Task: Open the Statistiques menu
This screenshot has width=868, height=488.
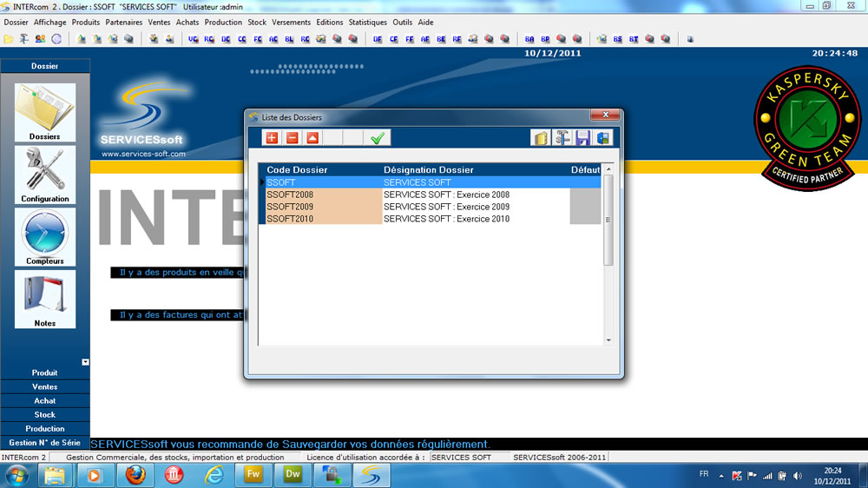Action: coord(367,23)
